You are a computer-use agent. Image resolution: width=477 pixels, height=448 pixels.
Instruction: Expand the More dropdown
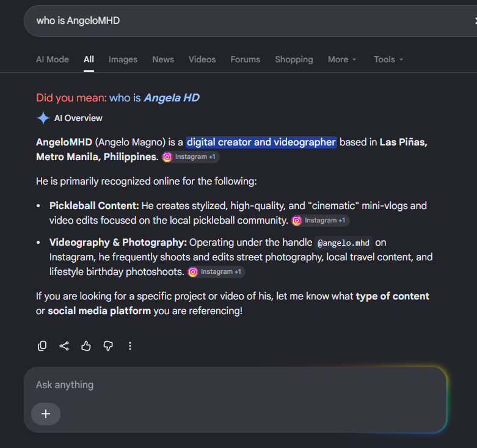tap(342, 59)
